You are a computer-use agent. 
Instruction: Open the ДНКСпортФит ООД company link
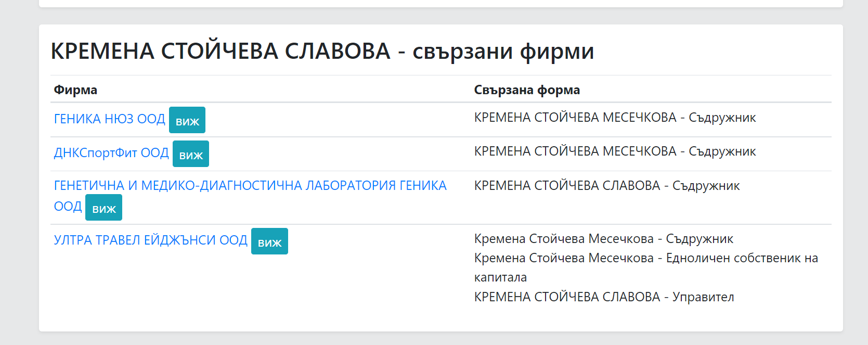111,153
